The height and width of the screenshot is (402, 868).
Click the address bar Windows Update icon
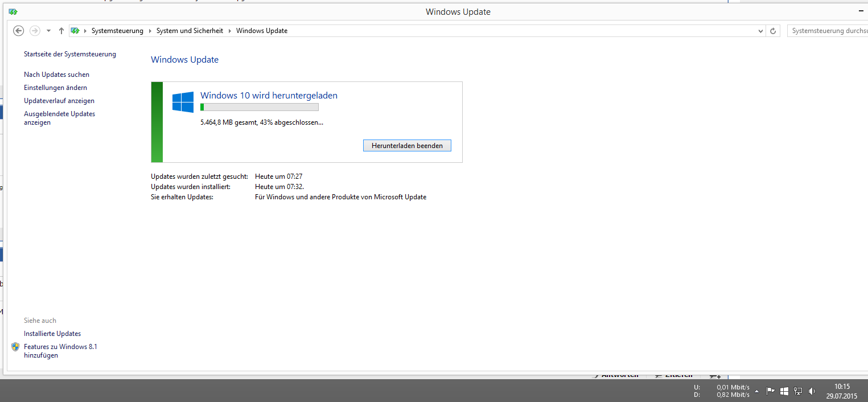coord(75,31)
